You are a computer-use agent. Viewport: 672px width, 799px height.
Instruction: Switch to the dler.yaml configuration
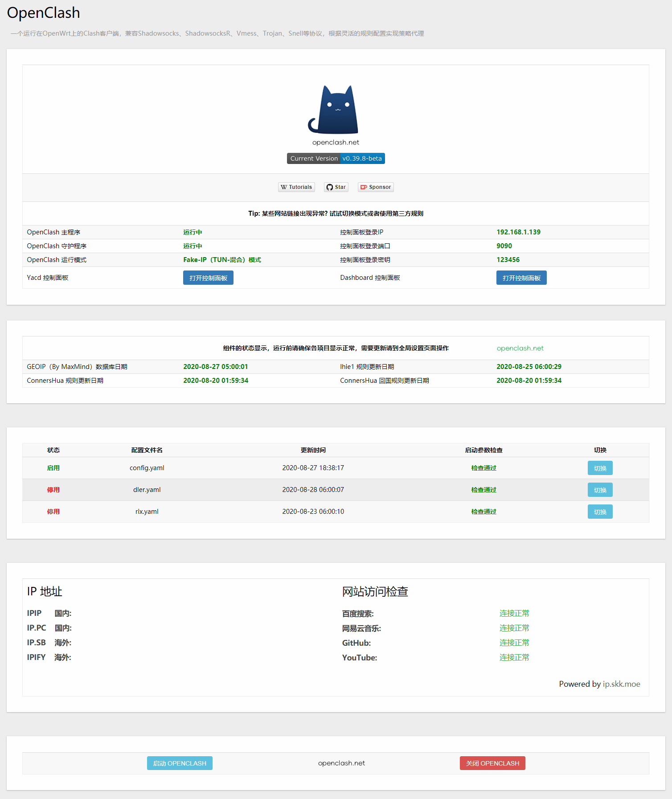coord(600,490)
